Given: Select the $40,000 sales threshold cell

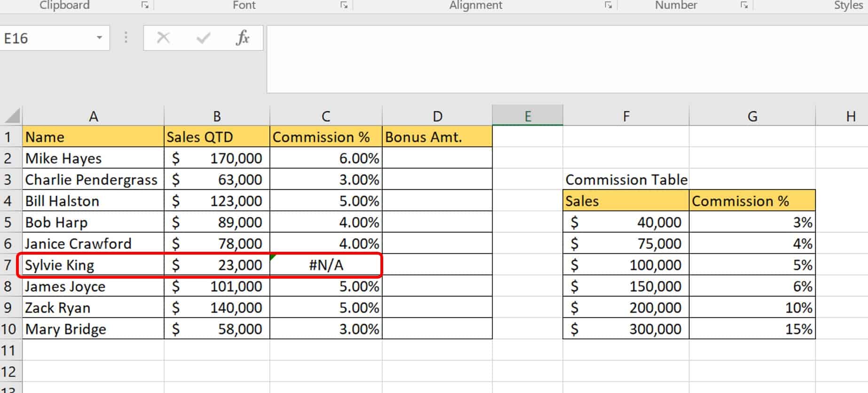Looking at the screenshot, I should click(626, 222).
